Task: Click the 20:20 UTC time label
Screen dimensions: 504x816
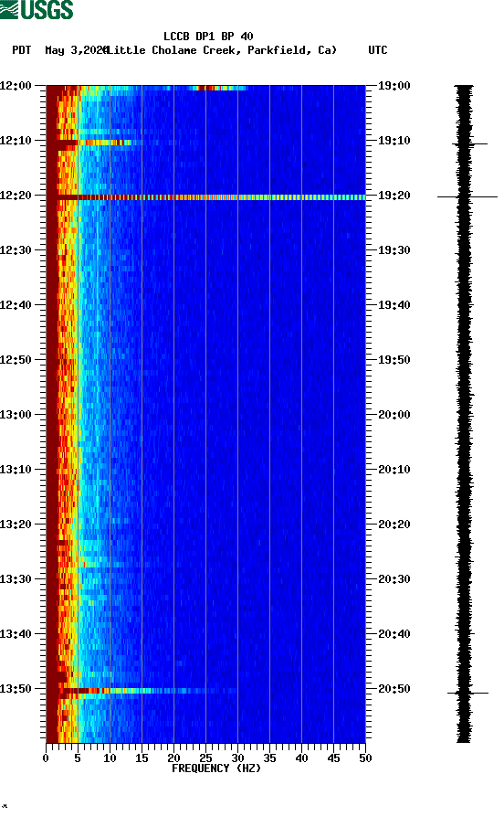Action: click(x=394, y=525)
